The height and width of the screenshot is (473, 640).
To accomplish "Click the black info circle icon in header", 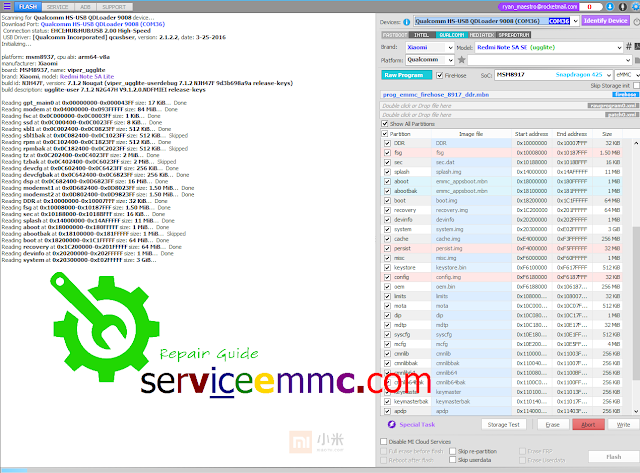I will coord(622,7).
